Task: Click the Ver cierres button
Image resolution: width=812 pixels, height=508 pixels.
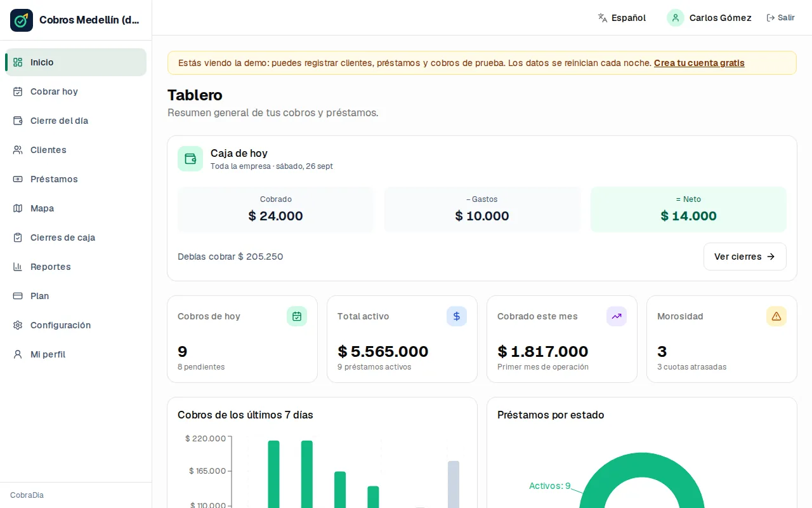Action: tap(745, 257)
